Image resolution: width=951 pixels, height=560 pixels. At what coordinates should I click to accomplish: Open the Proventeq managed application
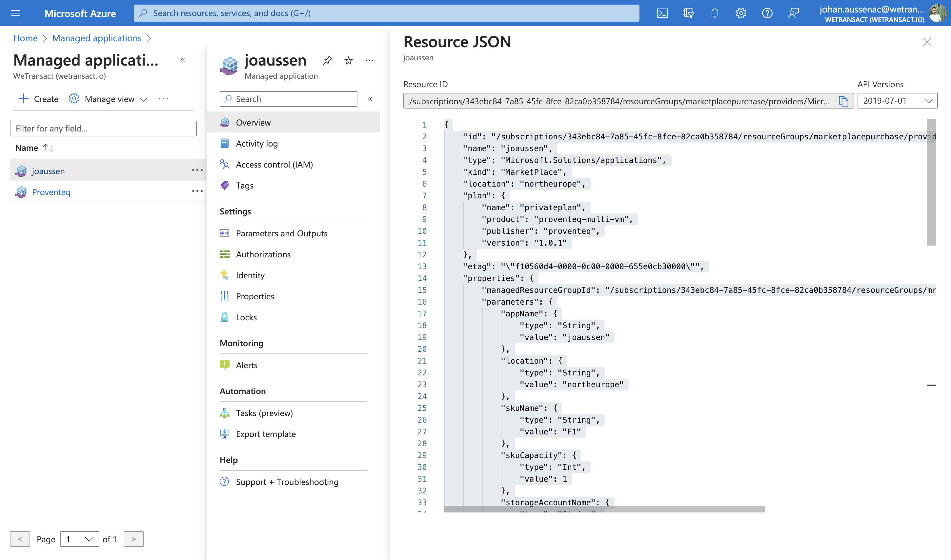51,192
